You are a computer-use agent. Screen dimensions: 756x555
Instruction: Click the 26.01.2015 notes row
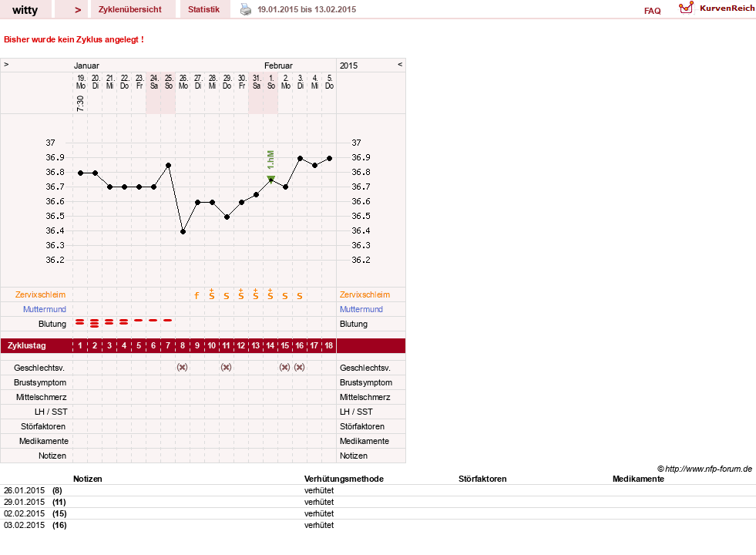pyautogui.click(x=378, y=490)
